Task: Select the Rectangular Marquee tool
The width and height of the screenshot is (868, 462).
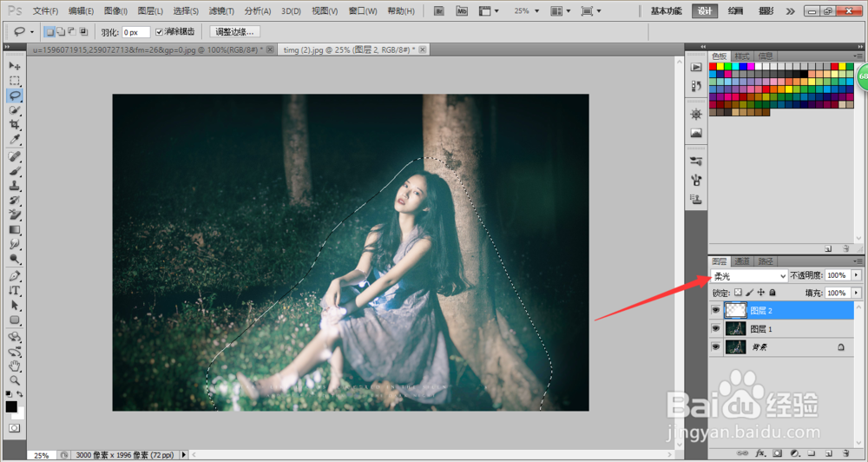Action: tap(15, 81)
